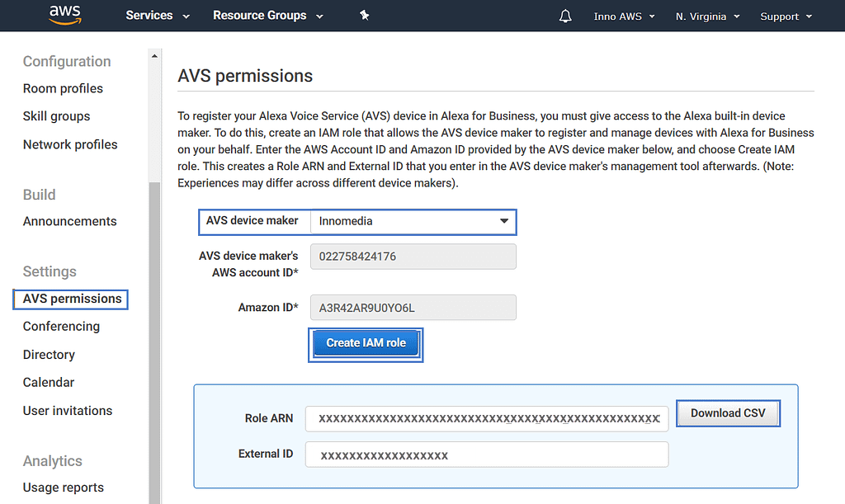The width and height of the screenshot is (845, 504).
Task: Go to Directory settings
Action: [x=49, y=355]
